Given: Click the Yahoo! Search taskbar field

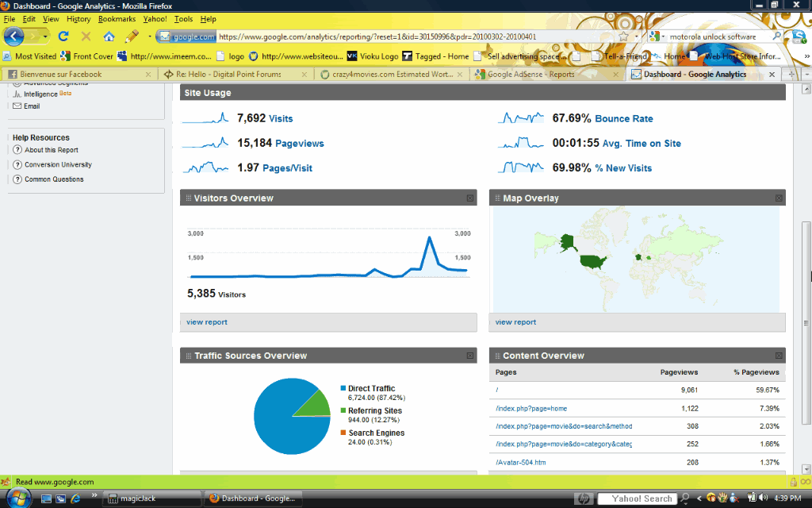Looking at the screenshot, I should [x=638, y=498].
